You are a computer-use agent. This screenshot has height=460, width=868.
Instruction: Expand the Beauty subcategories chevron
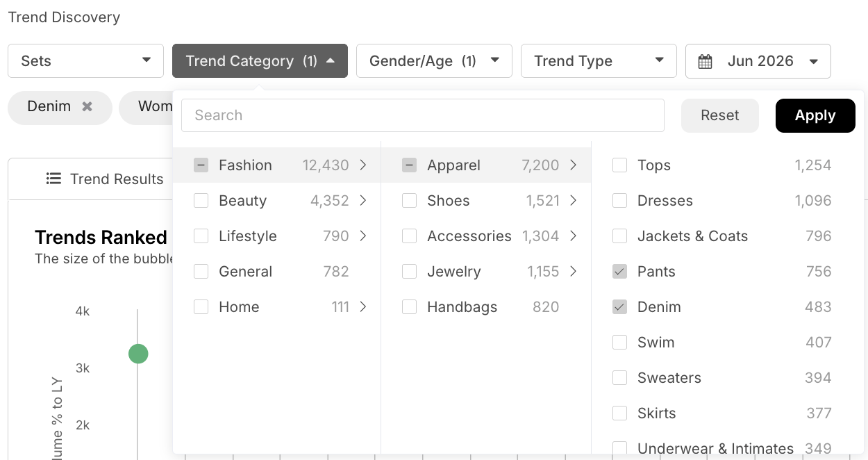click(x=363, y=201)
